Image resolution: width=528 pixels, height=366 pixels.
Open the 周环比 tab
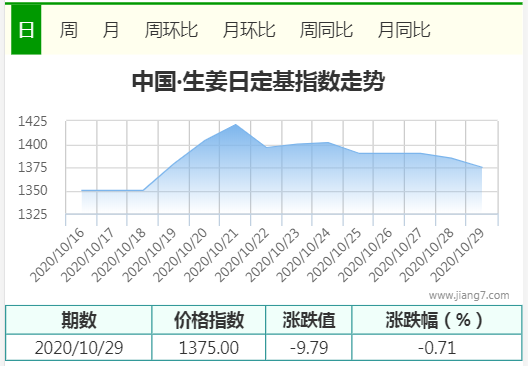click(x=171, y=30)
